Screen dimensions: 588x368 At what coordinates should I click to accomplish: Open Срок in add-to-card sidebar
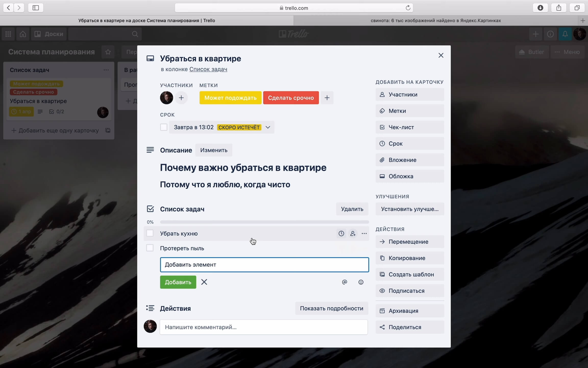tap(410, 144)
